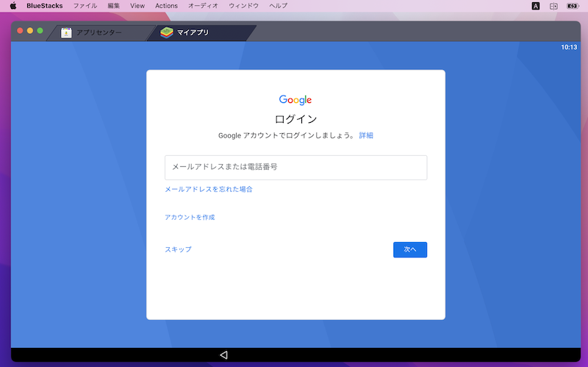Open the Apple menu icon
The width and height of the screenshot is (588, 367).
[13, 5]
